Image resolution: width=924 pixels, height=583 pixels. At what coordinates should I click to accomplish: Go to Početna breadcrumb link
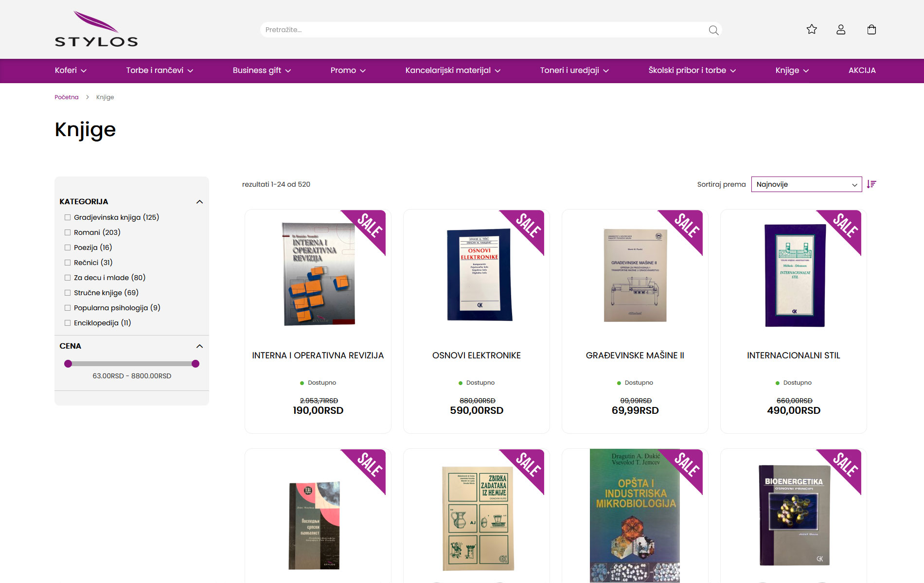pyautogui.click(x=67, y=97)
